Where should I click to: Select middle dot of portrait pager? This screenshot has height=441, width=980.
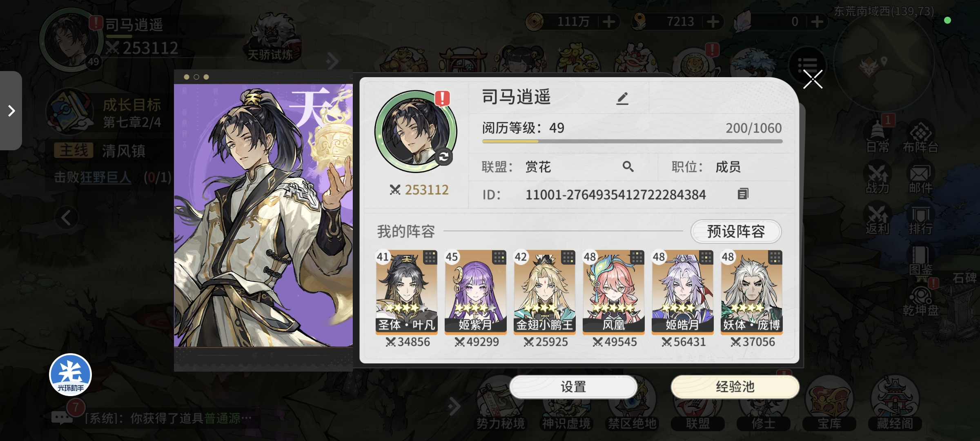(196, 77)
